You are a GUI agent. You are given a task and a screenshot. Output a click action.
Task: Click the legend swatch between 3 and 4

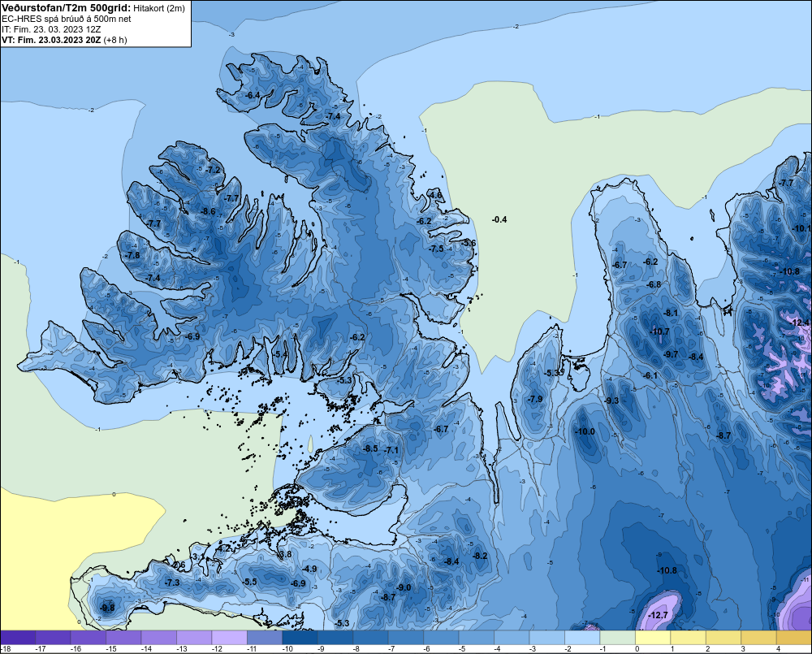pos(758,638)
